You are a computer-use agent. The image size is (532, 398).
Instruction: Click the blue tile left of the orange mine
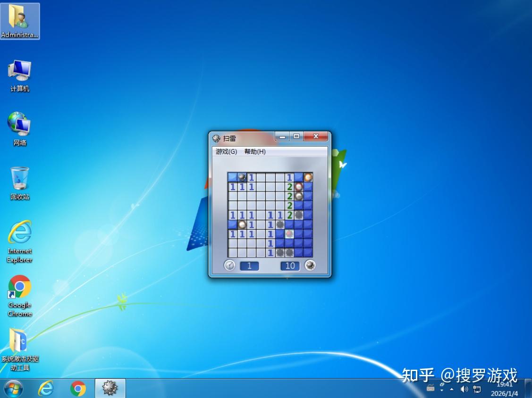[x=298, y=177]
